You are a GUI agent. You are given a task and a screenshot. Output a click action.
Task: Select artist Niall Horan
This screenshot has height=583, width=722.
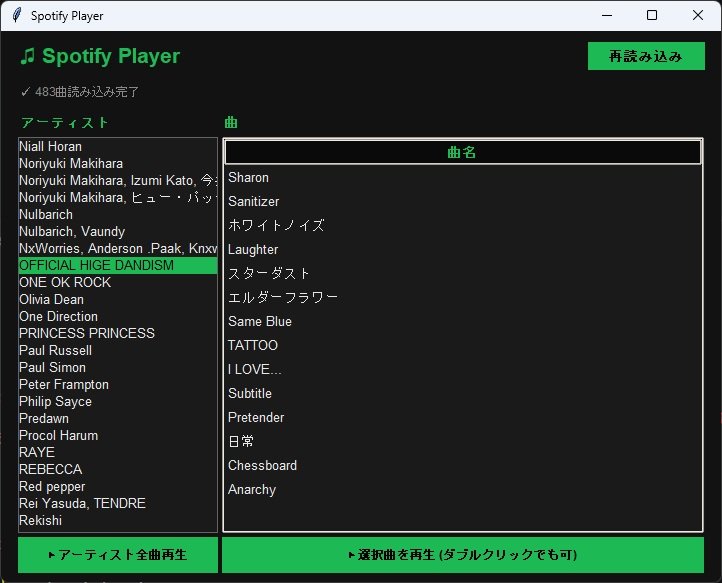click(118, 146)
